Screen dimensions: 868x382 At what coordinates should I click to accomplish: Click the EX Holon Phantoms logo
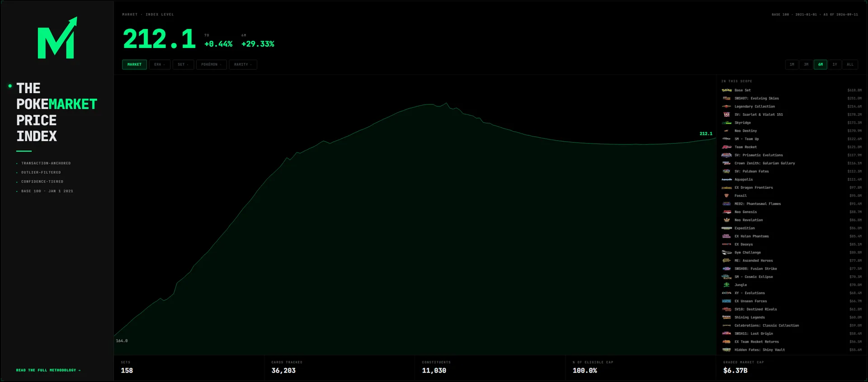coord(726,237)
